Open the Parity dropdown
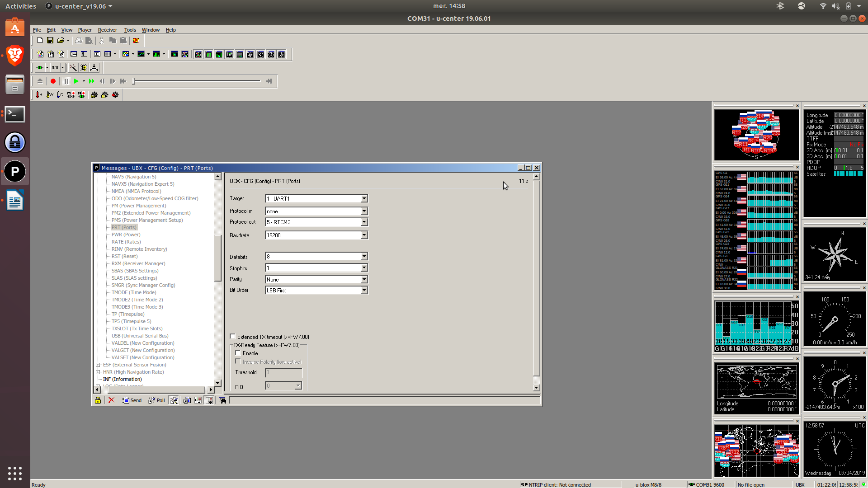The height and width of the screenshot is (488, 868). (364, 280)
